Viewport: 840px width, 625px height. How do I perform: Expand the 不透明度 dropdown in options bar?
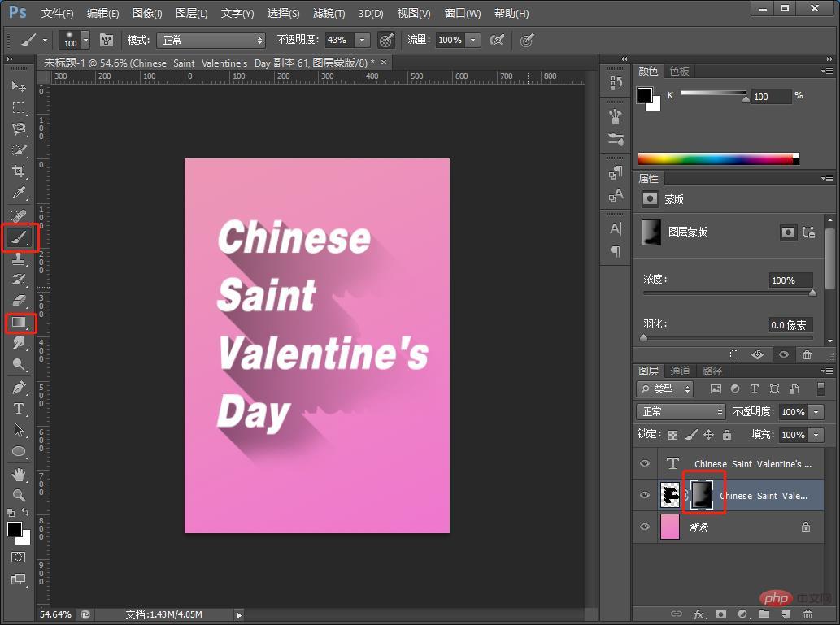click(362, 40)
